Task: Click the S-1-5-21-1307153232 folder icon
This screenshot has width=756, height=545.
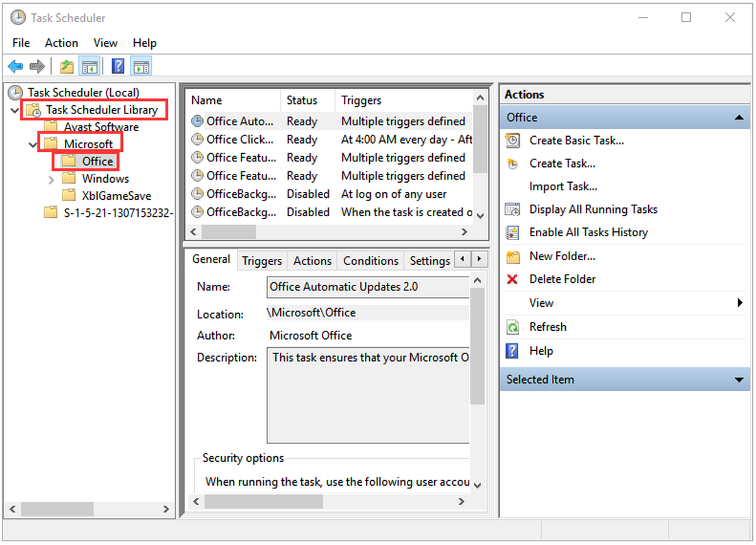Action: [x=51, y=213]
